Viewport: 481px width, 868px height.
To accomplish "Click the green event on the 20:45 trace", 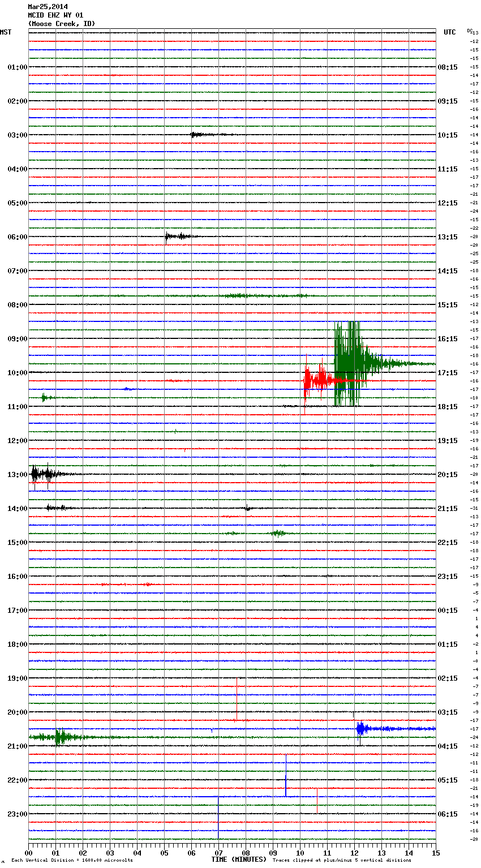I will pyautogui.click(x=61, y=737).
